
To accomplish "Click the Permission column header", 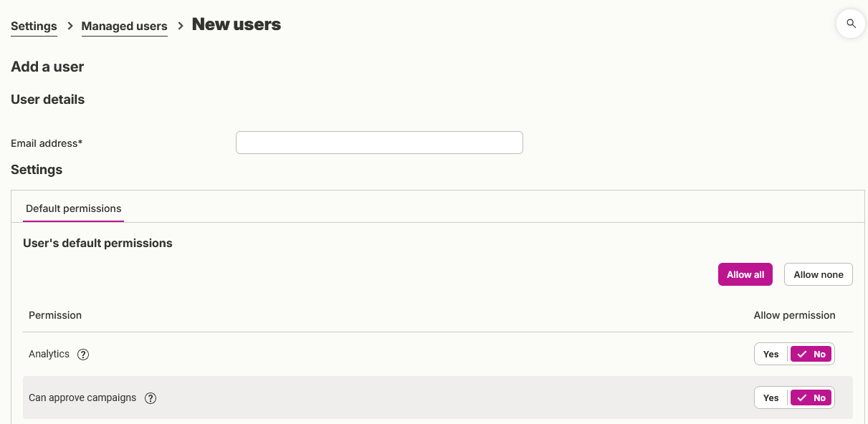I will pos(55,315).
